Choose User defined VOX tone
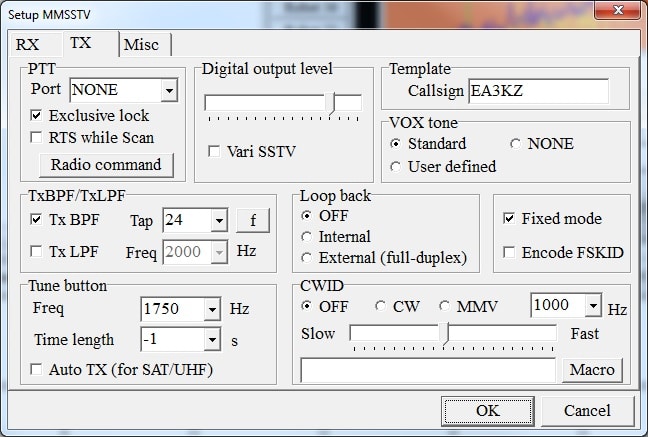Image resolution: width=648 pixels, height=437 pixels. coord(395,167)
